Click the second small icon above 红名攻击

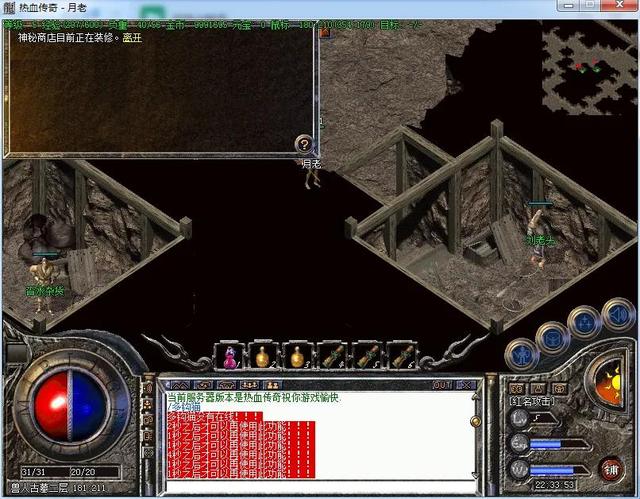538,388
